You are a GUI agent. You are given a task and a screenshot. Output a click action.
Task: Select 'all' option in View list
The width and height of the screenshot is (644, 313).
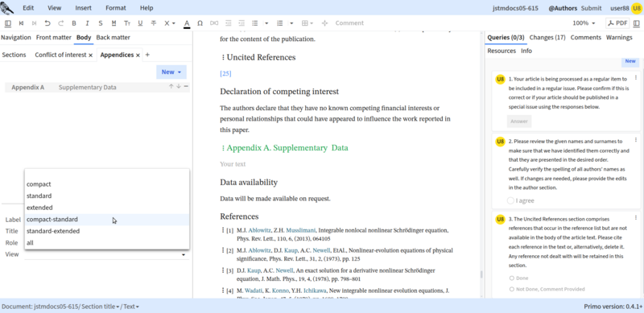pyautogui.click(x=107, y=243)
